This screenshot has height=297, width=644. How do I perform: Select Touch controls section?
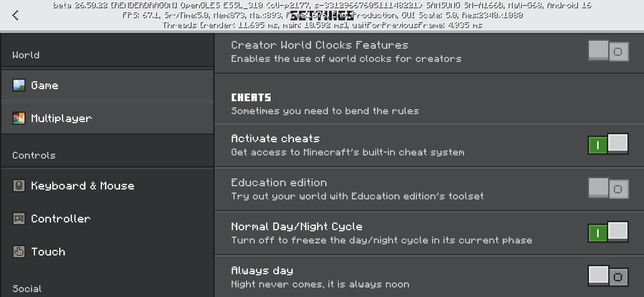[107, 252]
